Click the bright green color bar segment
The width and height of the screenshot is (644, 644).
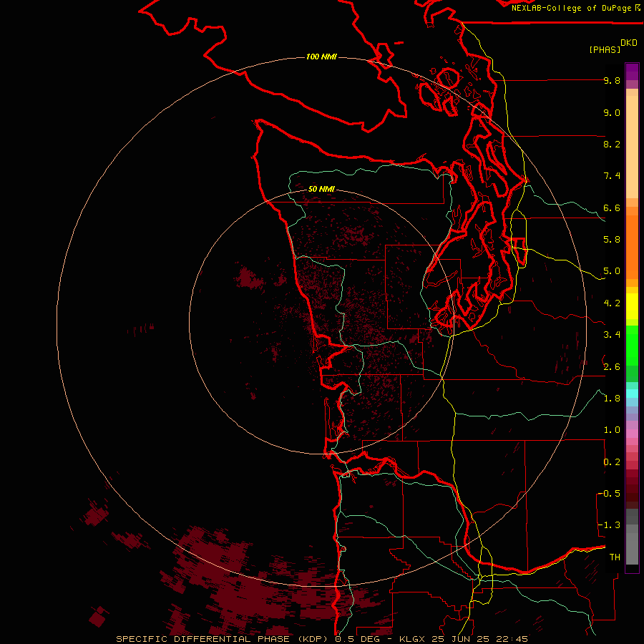coord(632,346)
